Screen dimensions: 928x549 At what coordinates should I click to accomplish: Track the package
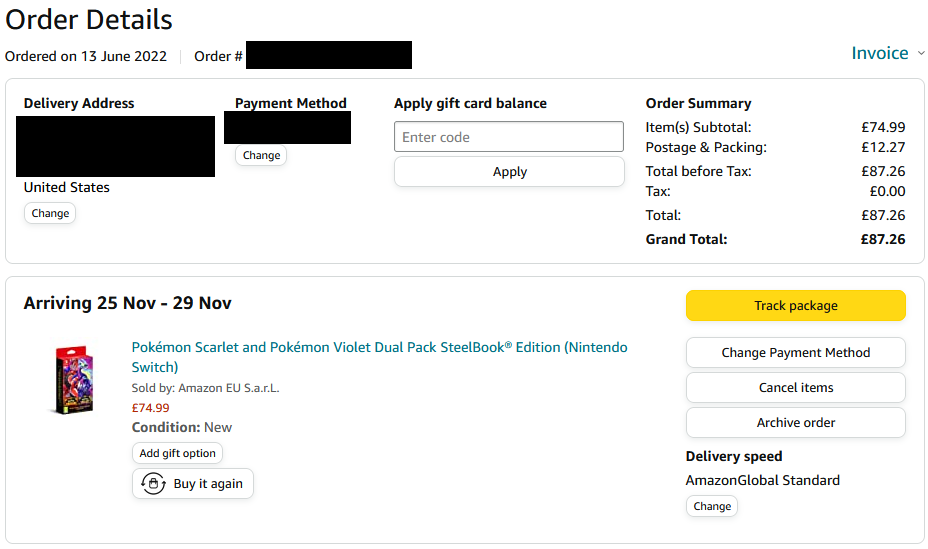(795, 305)
